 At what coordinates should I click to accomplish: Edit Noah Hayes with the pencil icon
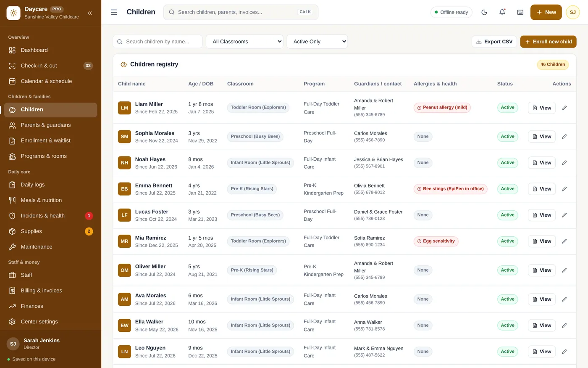coord(564,163)
